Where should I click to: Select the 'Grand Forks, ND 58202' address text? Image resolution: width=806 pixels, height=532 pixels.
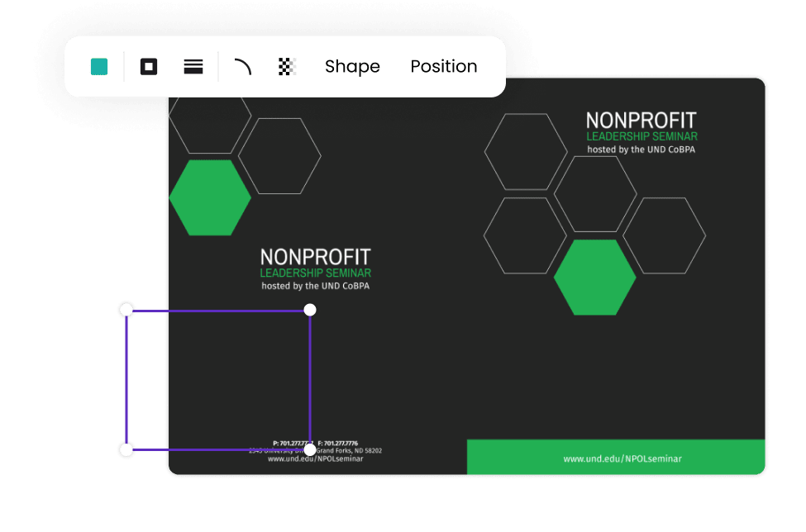click(349, 450)
